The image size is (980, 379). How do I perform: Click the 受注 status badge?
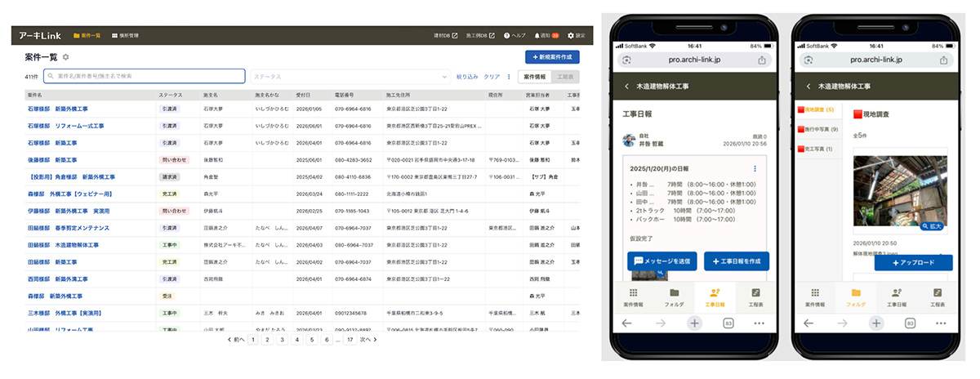[x=167, y=296]
